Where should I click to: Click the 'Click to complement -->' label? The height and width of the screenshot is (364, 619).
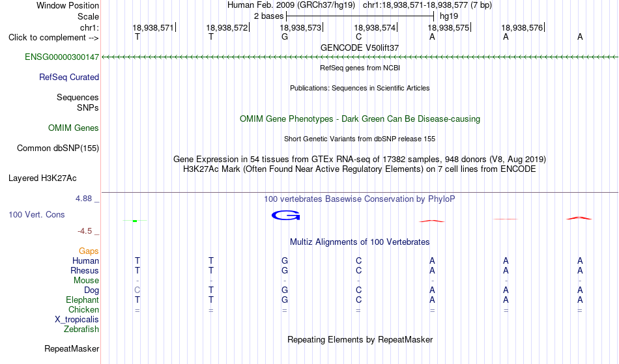(53, 38)
